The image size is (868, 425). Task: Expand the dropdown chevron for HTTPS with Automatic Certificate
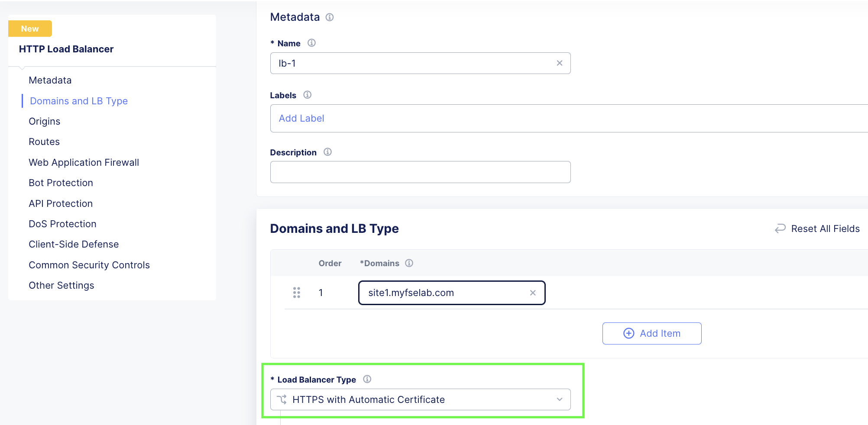coord(560,399)
